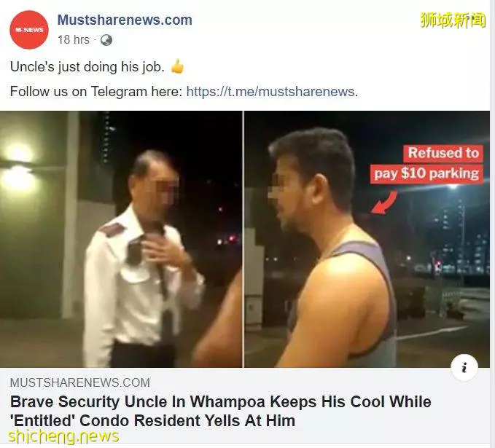Click the thumbs-up emoji in post text
This screenshot has width=495, height=448.
coord(177,66)
